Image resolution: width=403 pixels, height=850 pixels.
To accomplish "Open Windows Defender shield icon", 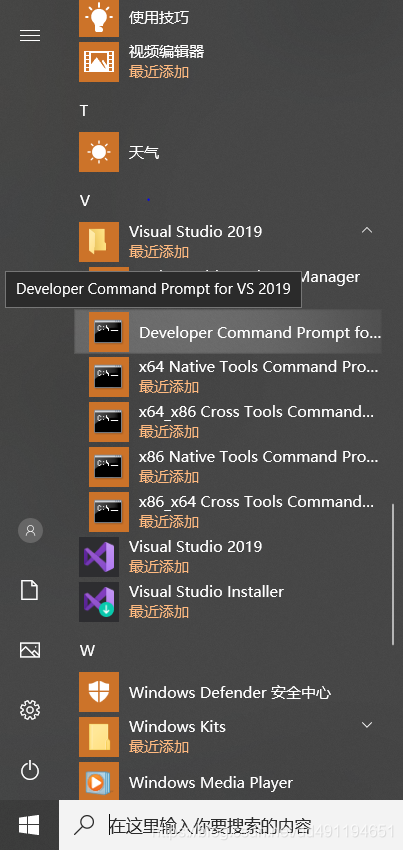I will click(99, 692).
